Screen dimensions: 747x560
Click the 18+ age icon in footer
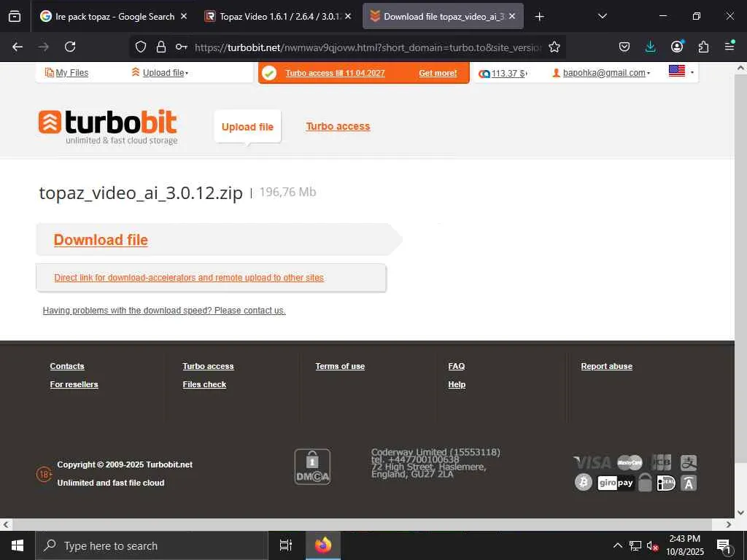(x=44, y=474)
